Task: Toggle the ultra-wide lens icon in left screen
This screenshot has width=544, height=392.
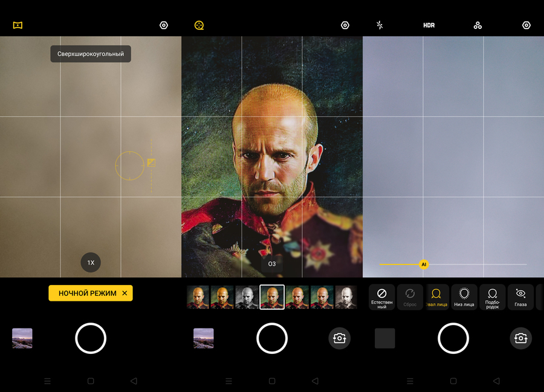Action: [x=18, y=25]
